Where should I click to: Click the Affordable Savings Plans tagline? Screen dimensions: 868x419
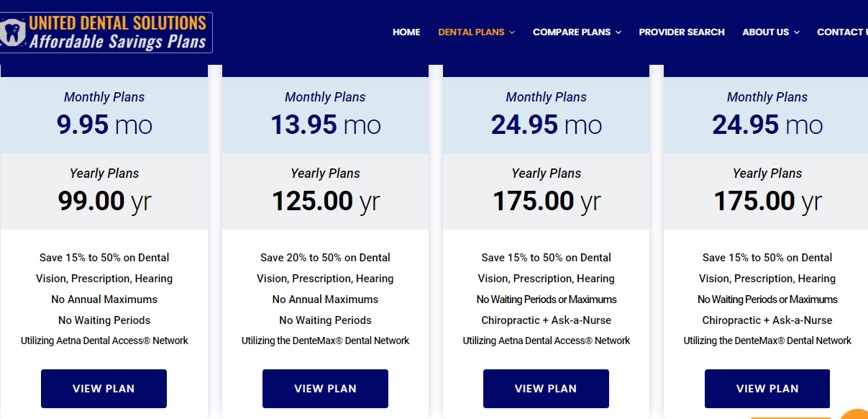tap(118, 42)
